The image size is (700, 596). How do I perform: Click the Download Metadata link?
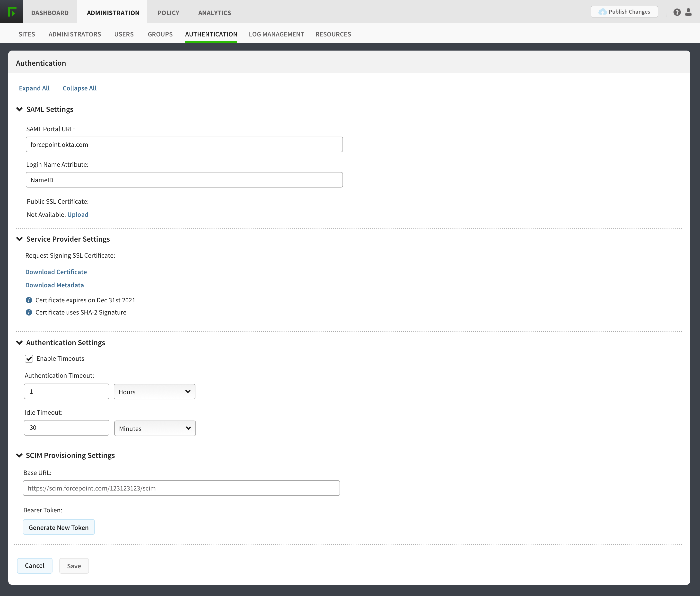coord(54,285)
